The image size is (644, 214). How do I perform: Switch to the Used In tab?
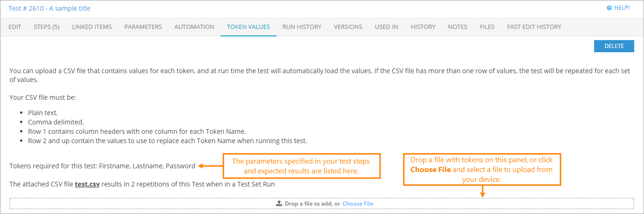click(387, 27)
